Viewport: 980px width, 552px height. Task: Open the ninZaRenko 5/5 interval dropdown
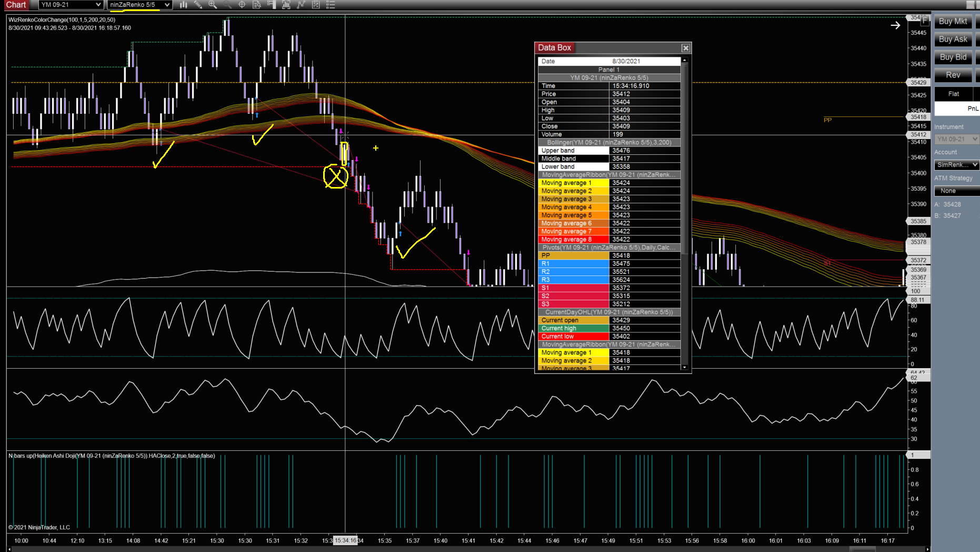pos(139,5)
